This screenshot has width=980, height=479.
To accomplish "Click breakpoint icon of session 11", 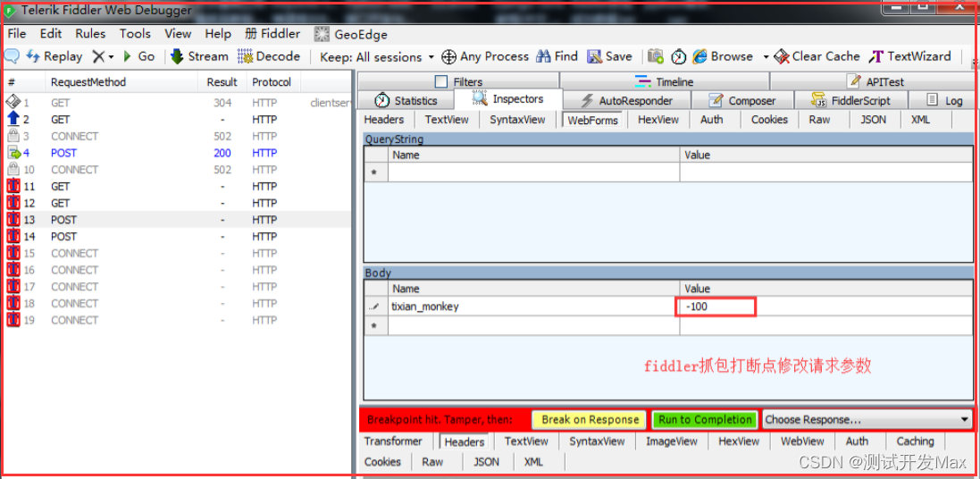I will 13,187.
